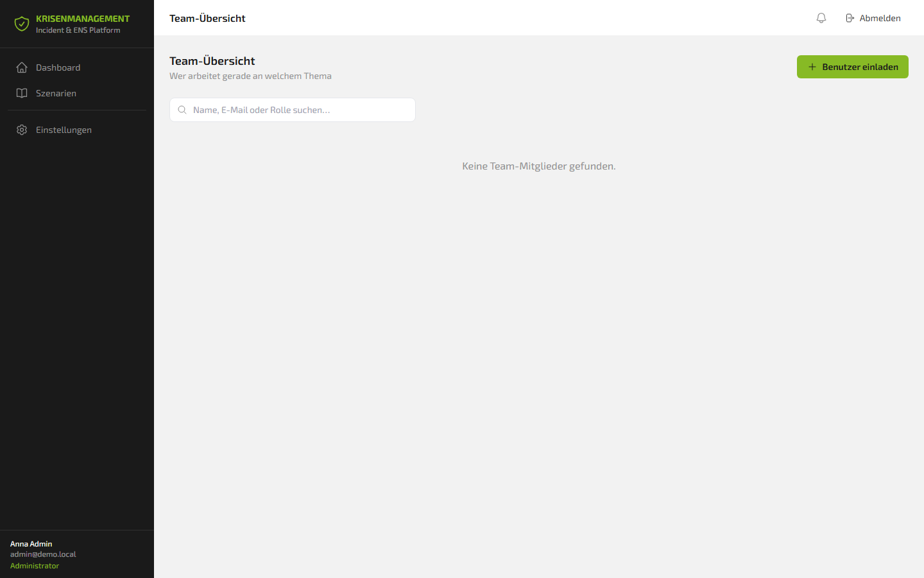The image size is (924, 578).
Task: Click the admin@demo.local email text
Action: [43, 554]
